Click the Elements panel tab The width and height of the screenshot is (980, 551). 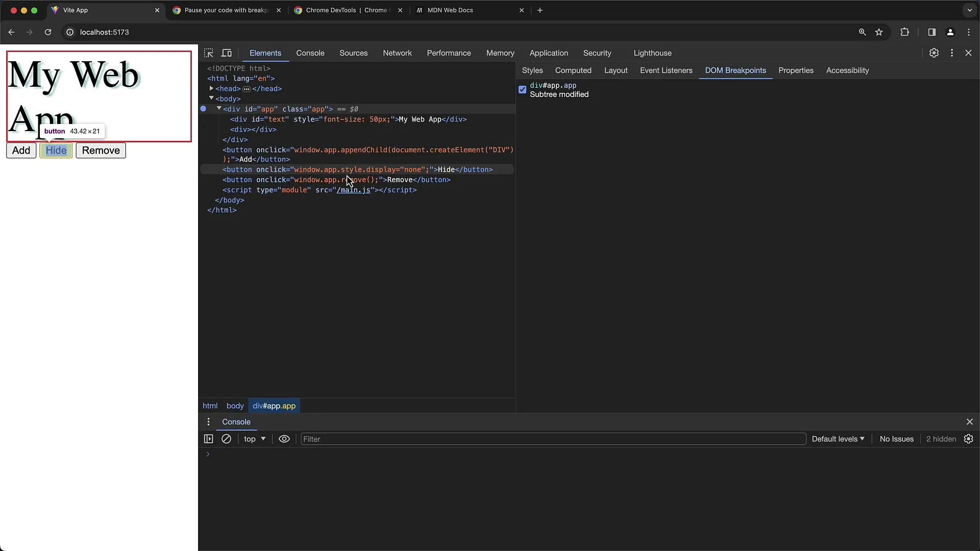pos(265,53)
